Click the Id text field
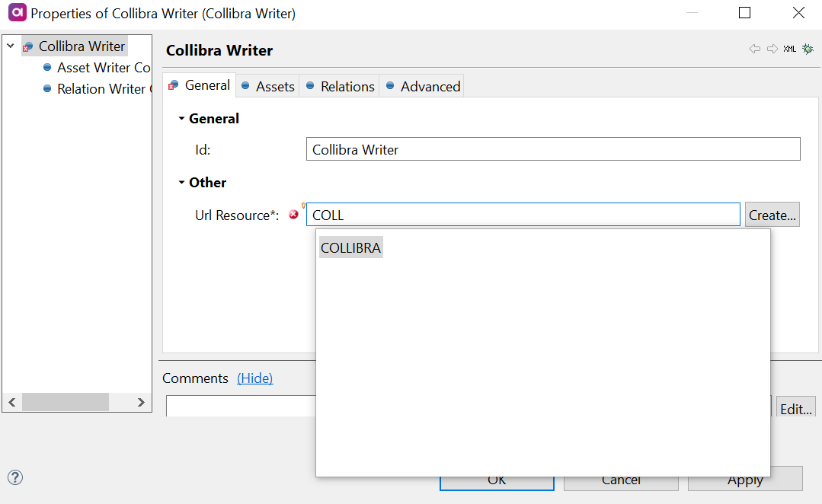Screen dimensions: 822x504 point(552,150)
